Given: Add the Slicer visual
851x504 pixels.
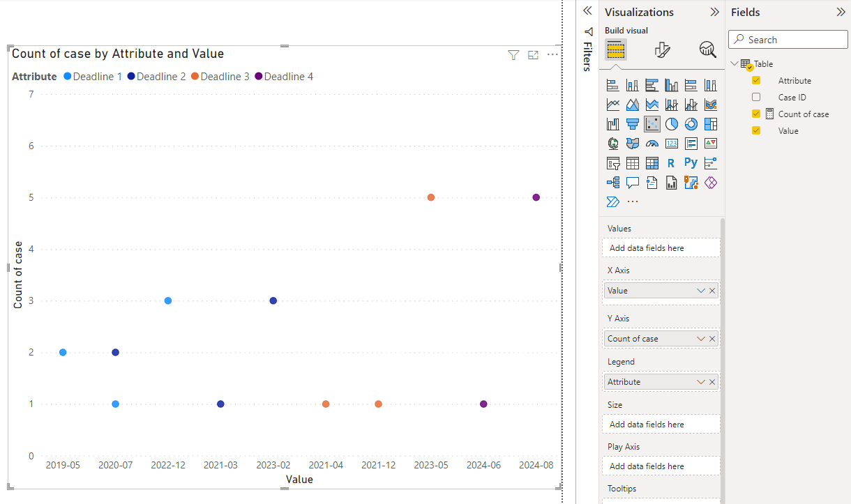Looking at the screenshot, I should tap(613, 163).
